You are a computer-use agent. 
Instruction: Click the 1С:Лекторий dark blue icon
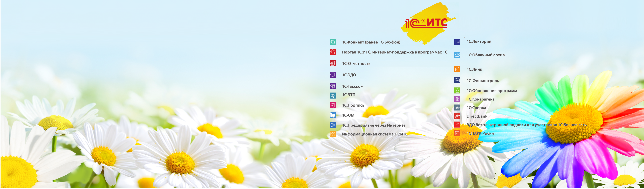(457, 42)
